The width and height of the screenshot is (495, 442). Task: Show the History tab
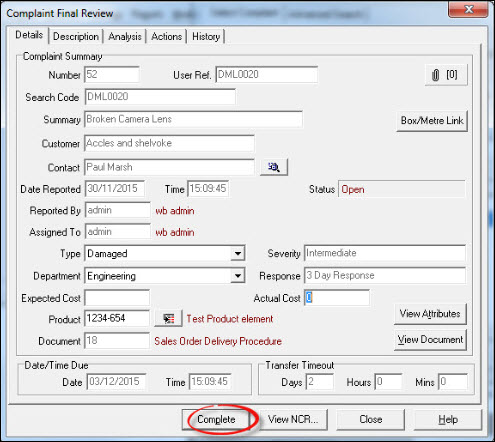(x=206, y=36)
